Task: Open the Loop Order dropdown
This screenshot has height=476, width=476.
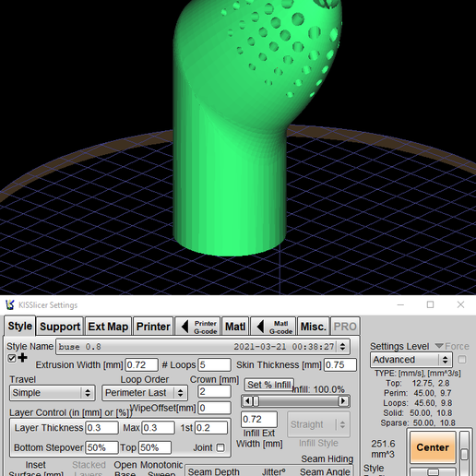Action: [145, 393]
